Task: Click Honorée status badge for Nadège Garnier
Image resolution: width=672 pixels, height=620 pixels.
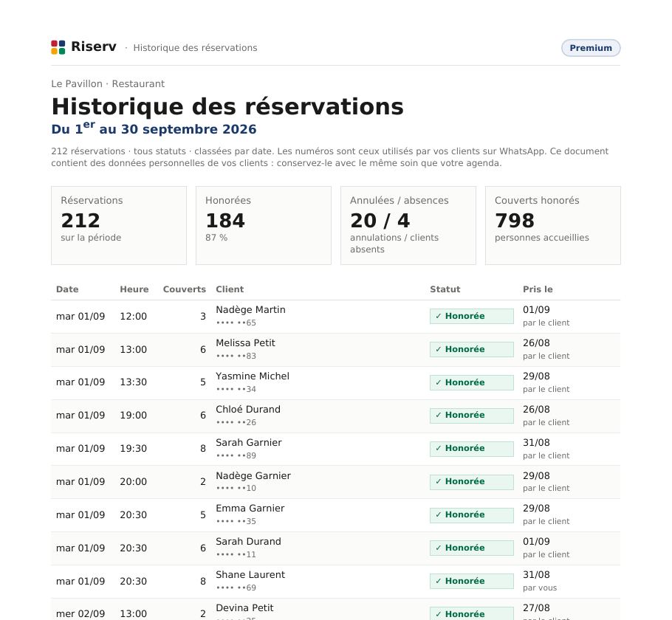Action: 471,482
